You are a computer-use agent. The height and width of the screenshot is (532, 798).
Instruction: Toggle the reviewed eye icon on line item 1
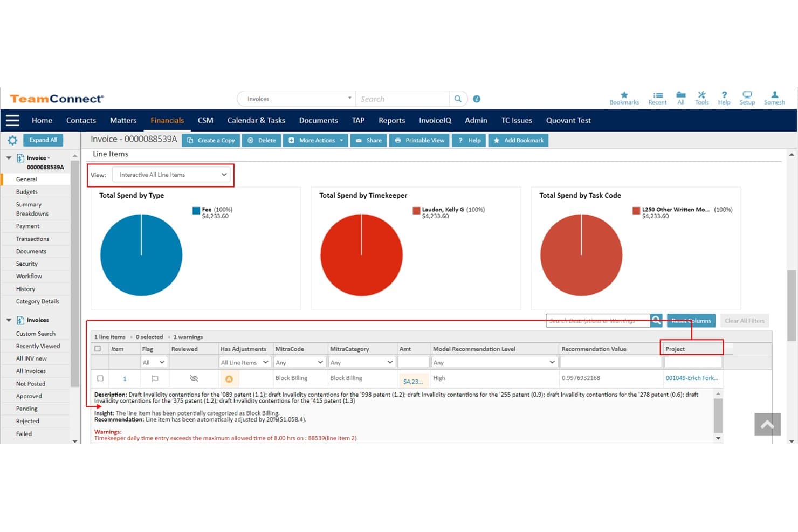tap(194, 378)
